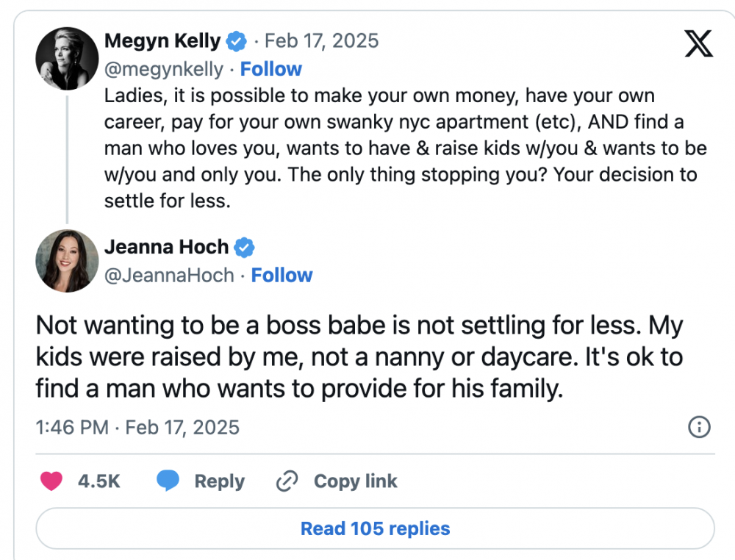Click the blue reply speech bubble icon
This screenshot has height=560, width=735.
point(168,481)
